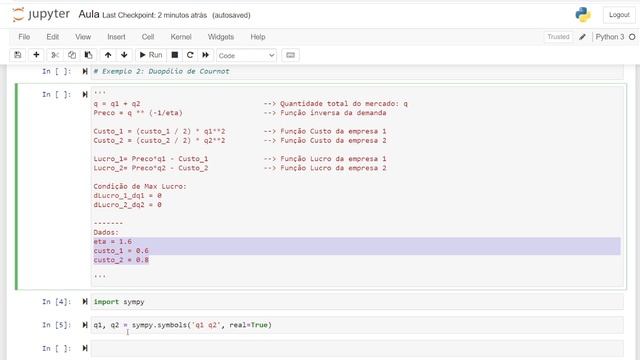Click the Trusted notebook indicator
The image size is (640, 360).
click(x=558, y=37)
